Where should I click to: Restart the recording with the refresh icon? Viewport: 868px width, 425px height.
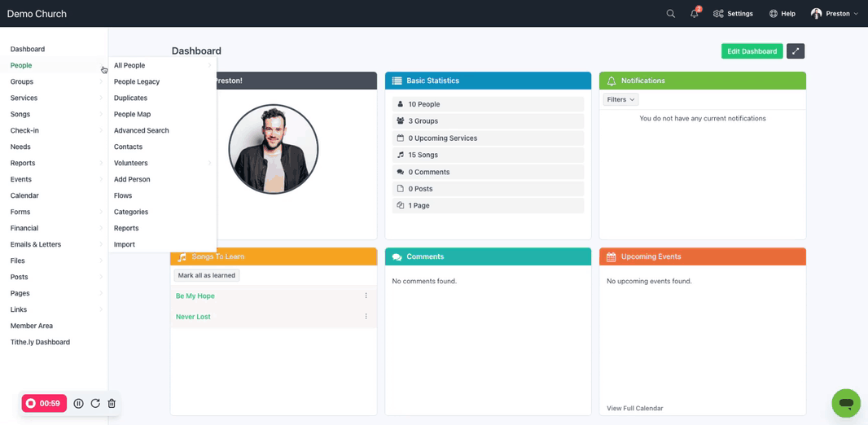coord(95,403)
